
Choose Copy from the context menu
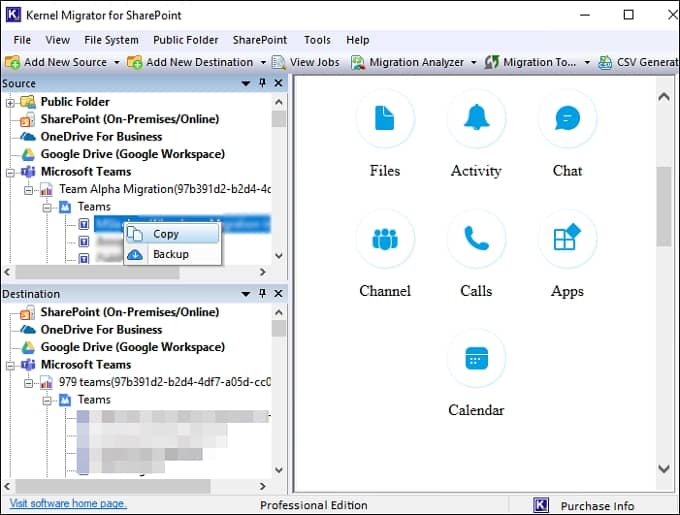pyautogui.click(x=173, y=234)
